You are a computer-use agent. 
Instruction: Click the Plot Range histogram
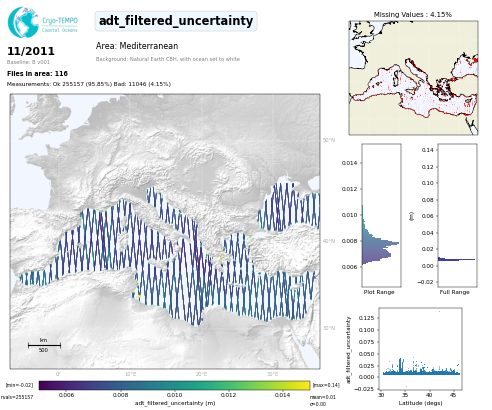(x=381, y=215)
